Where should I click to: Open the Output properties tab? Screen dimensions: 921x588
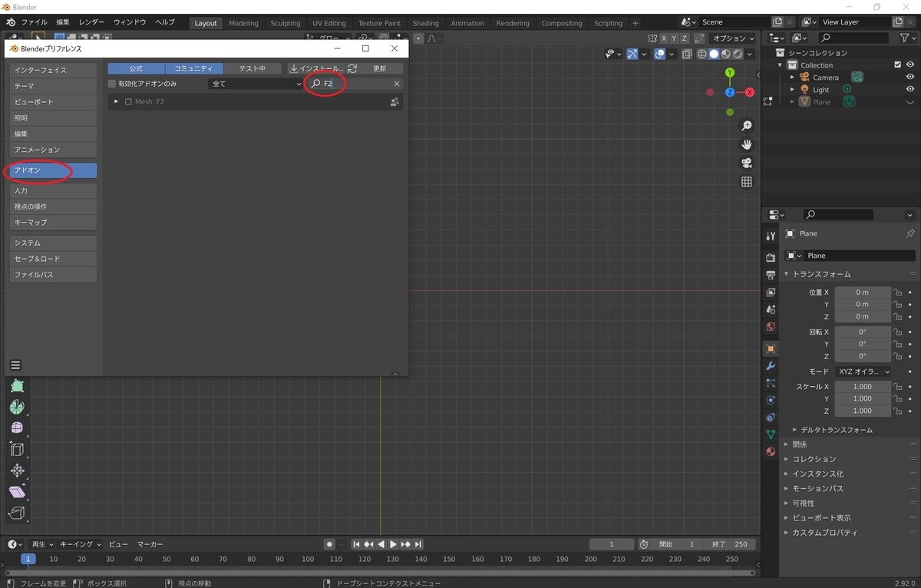pos(771,275)
